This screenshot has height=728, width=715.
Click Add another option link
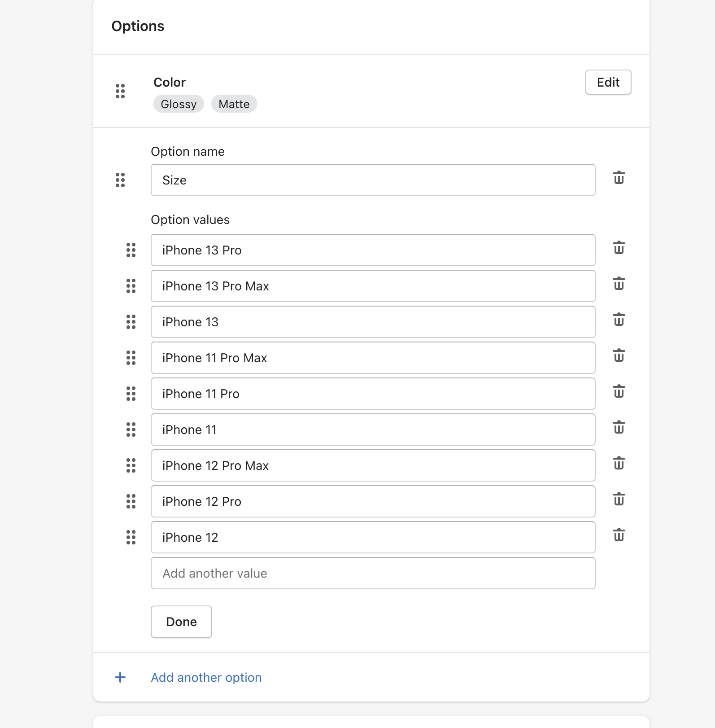[x=206, y=677]
